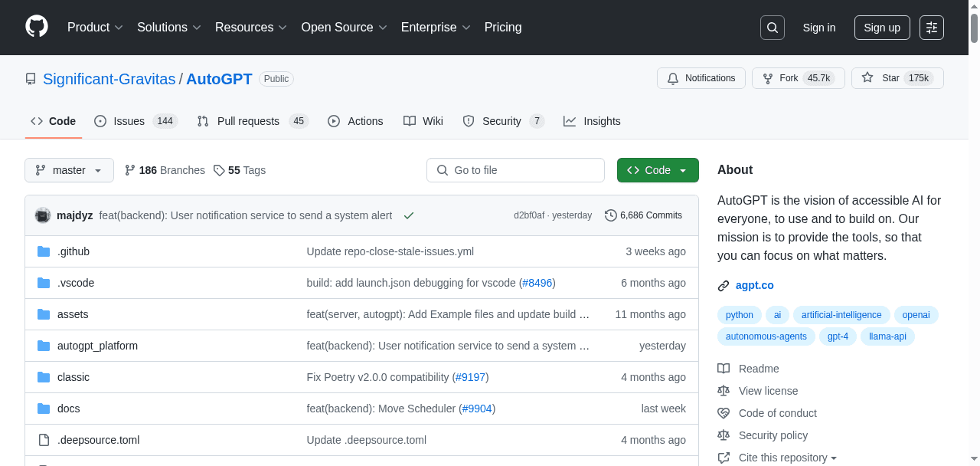Click the artificial-intelligence topic tag

[x=841, y=315]
